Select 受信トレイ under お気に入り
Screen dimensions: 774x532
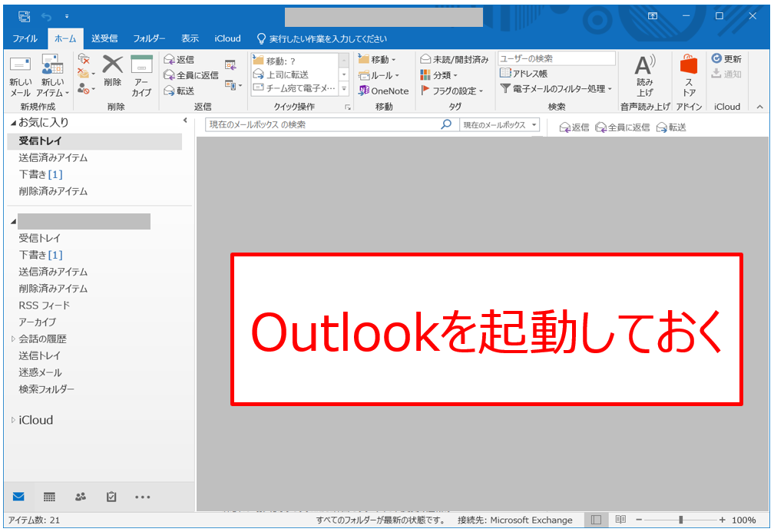click(94, 141)
